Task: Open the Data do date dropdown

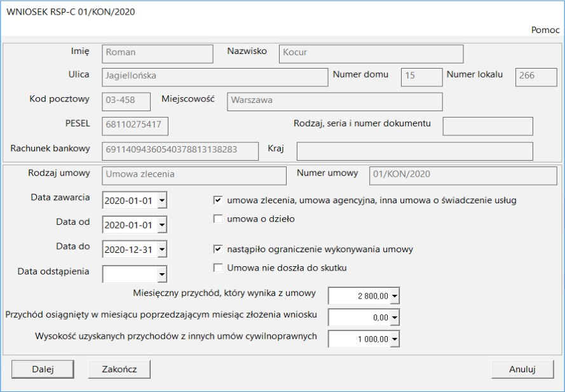Action: point(161,250)
